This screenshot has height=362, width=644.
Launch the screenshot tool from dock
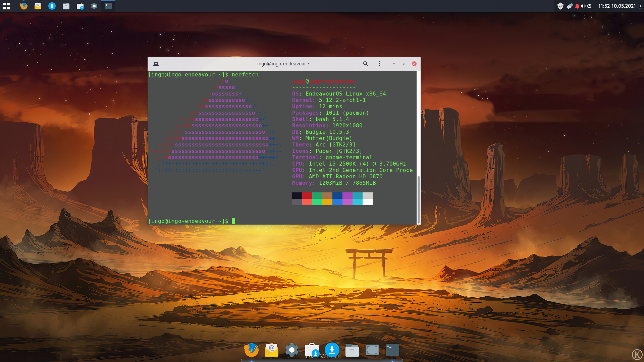tap(372, 350)
